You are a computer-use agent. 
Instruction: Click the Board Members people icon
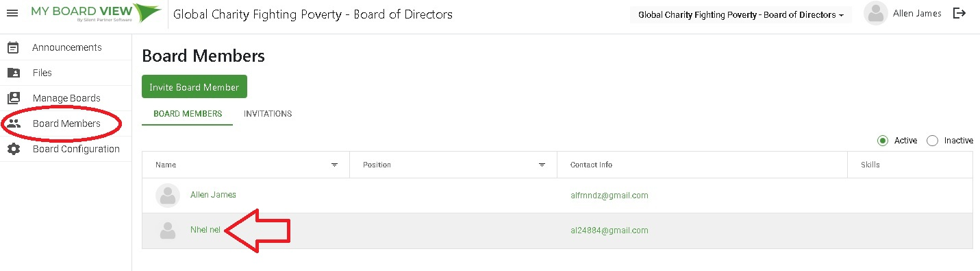click(x=14, y=124)
